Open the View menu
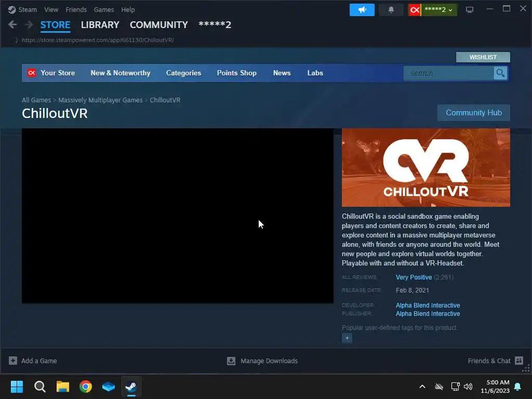The height and width of the screenshot is (399, 532). pyautogui.click(x=51, y=10)
